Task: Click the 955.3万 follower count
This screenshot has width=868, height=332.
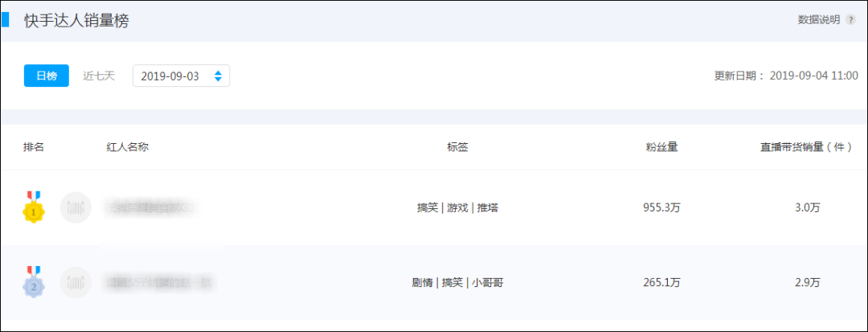Action: tap(661, 208)
